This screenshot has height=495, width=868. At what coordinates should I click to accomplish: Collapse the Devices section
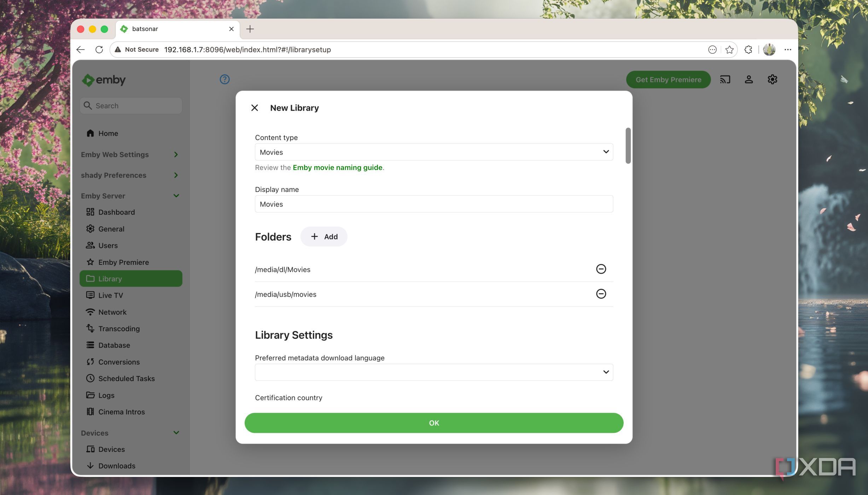click(130, 433)
